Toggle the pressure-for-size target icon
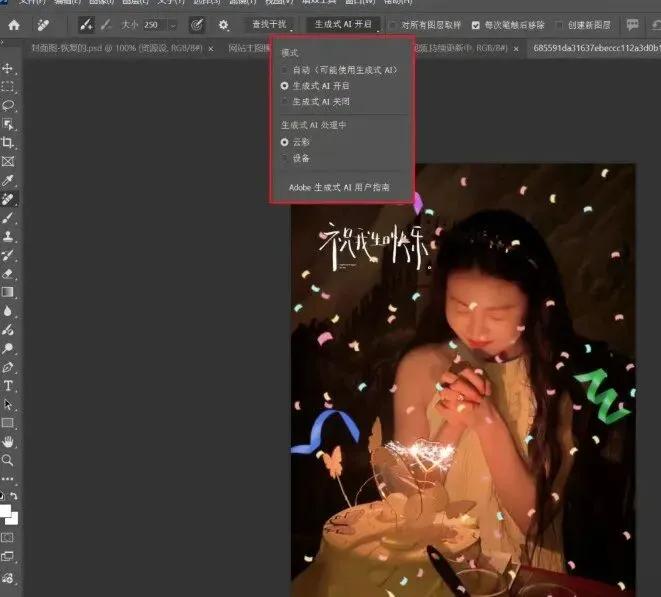Image resolution: width=661 pixels, height=597 pixels. click(197, 25)
